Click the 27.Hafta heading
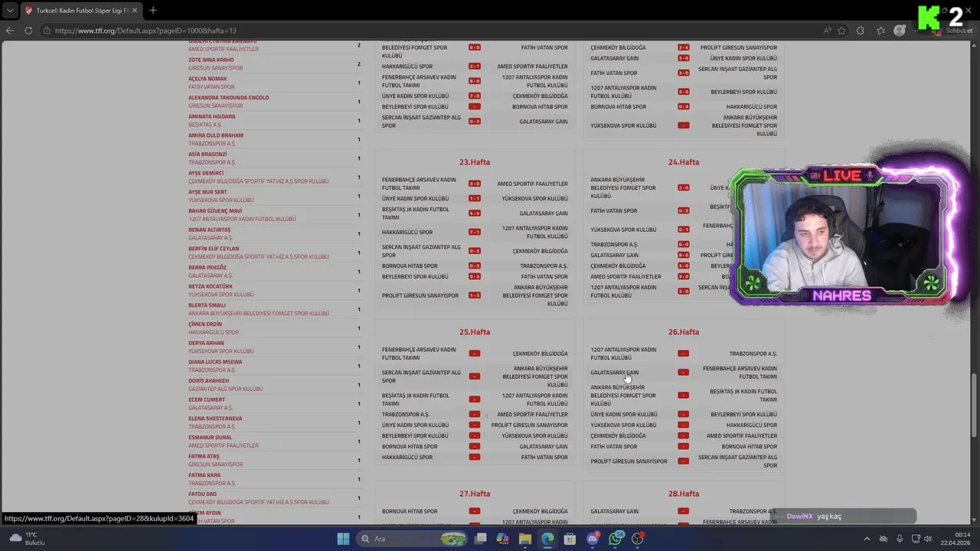Image resolution: width=980 pixels, height=551 pixels. point(475,494)
